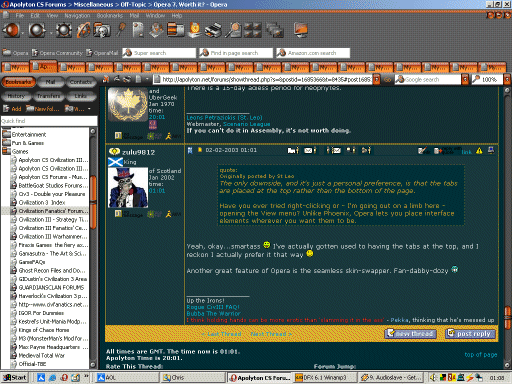Viewport: 512px width, 384px height.
Task: Toggle the Transfers panel selector
Action: (48, 96)
